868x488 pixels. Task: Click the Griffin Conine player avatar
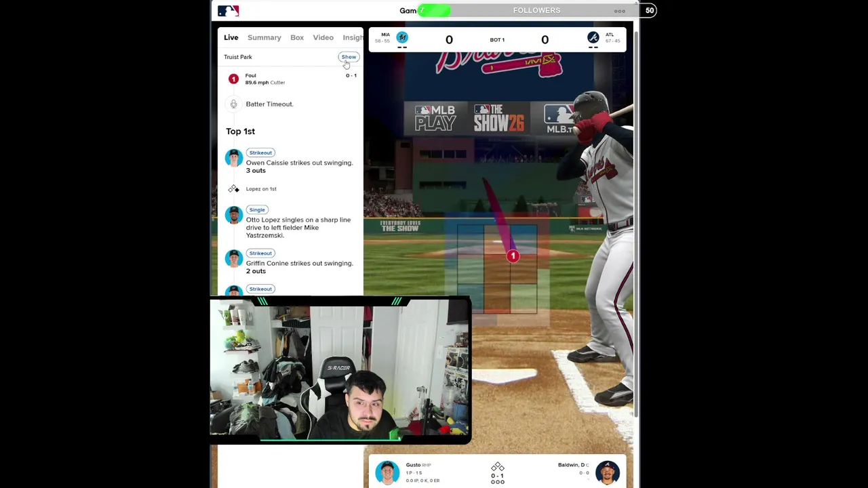[234, 258]
